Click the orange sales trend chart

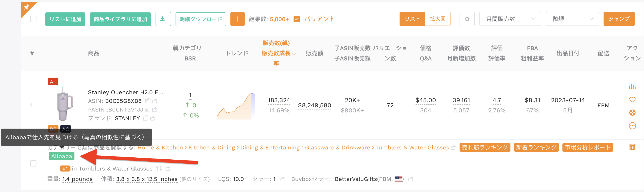point(235,106)
